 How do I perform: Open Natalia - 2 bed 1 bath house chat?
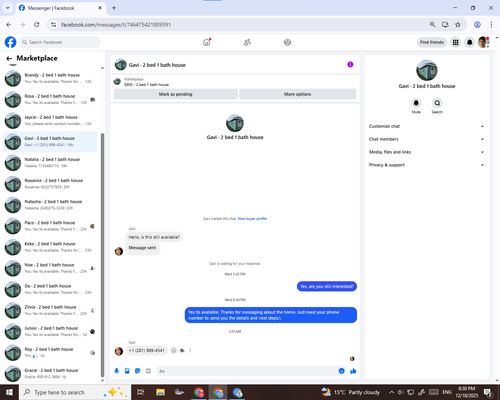coord(50,163)
